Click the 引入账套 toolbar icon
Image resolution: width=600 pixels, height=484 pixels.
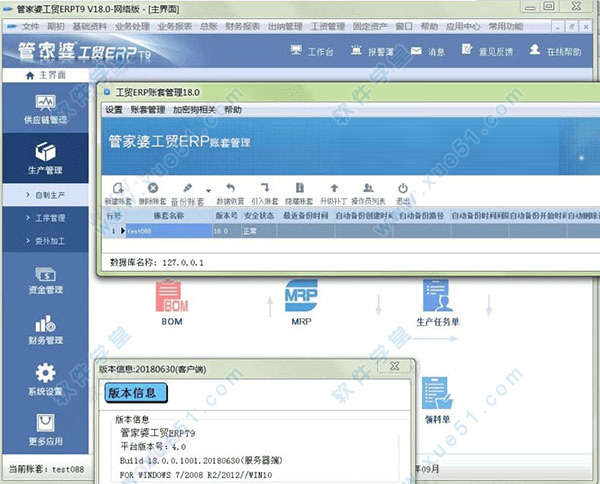[265, 188]
